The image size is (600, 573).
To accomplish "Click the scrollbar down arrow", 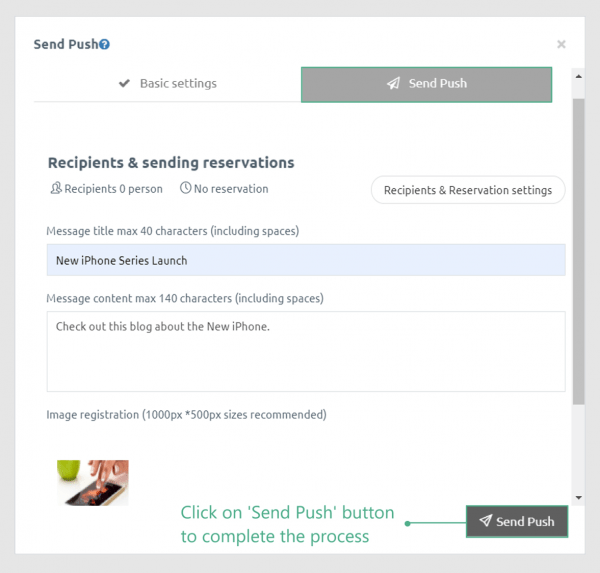I will click(579, 498).
